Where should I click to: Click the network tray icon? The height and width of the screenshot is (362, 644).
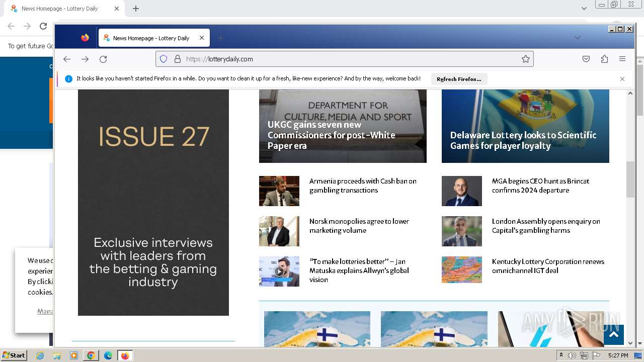tap(584, 355)
